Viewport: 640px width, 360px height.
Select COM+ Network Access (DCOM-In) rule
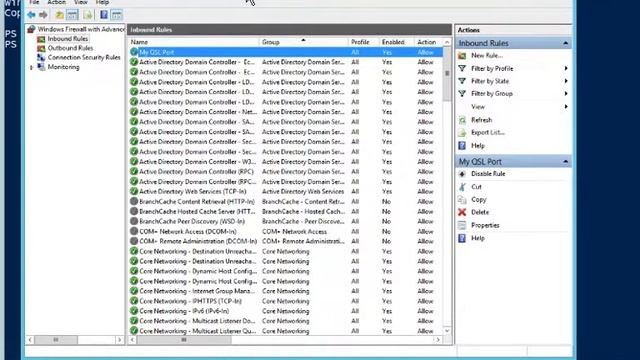(286, 231)
